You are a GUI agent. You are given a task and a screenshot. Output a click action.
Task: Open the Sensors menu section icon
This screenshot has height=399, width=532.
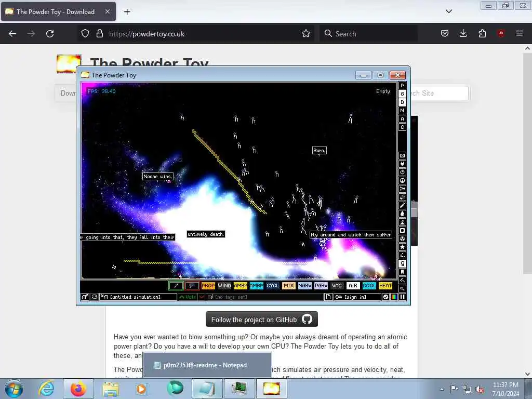[402, 180]
